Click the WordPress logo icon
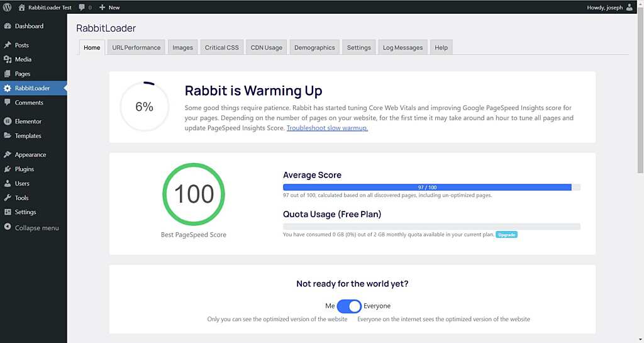The image size is (644, 343). [x=7, y=7]
